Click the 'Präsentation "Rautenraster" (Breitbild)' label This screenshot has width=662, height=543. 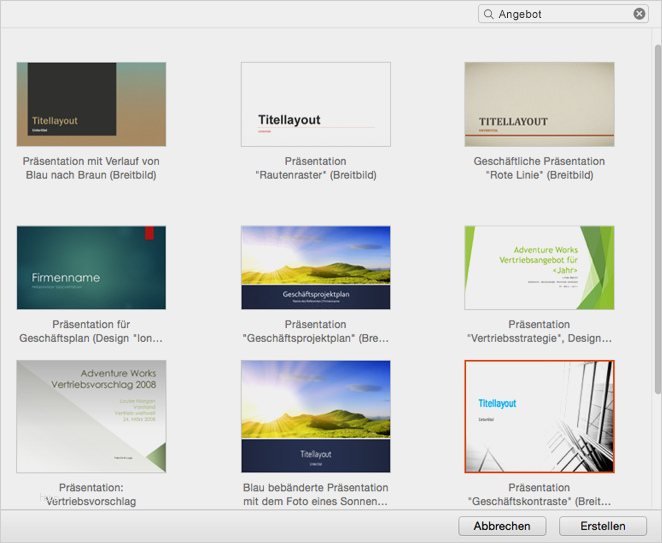pos(315,168)
